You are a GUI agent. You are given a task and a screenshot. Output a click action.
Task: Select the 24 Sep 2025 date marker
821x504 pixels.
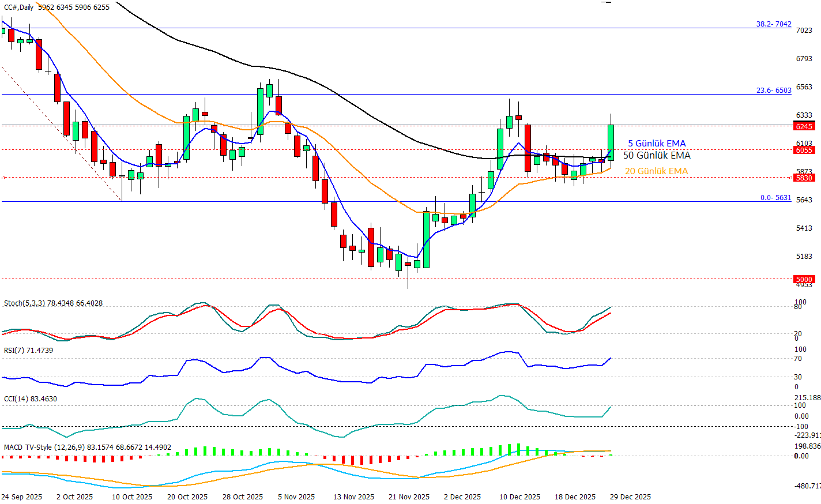coord(21,497)
